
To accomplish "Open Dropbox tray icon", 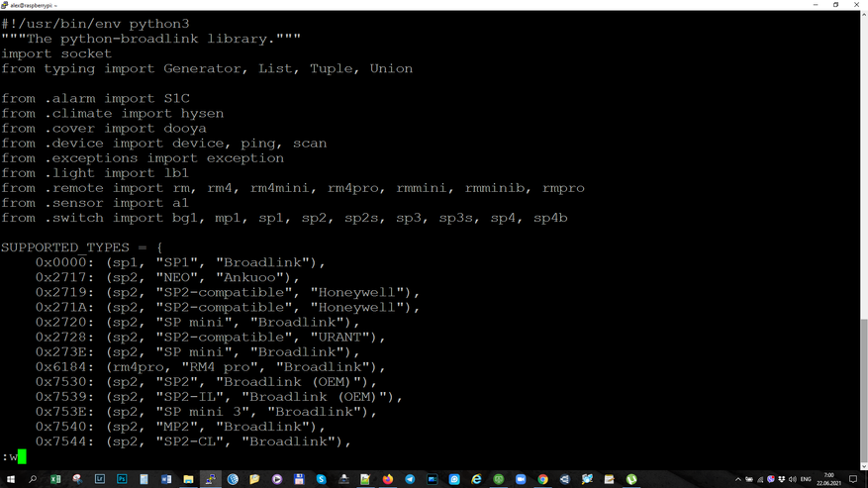I will click(x=782, y=479).
